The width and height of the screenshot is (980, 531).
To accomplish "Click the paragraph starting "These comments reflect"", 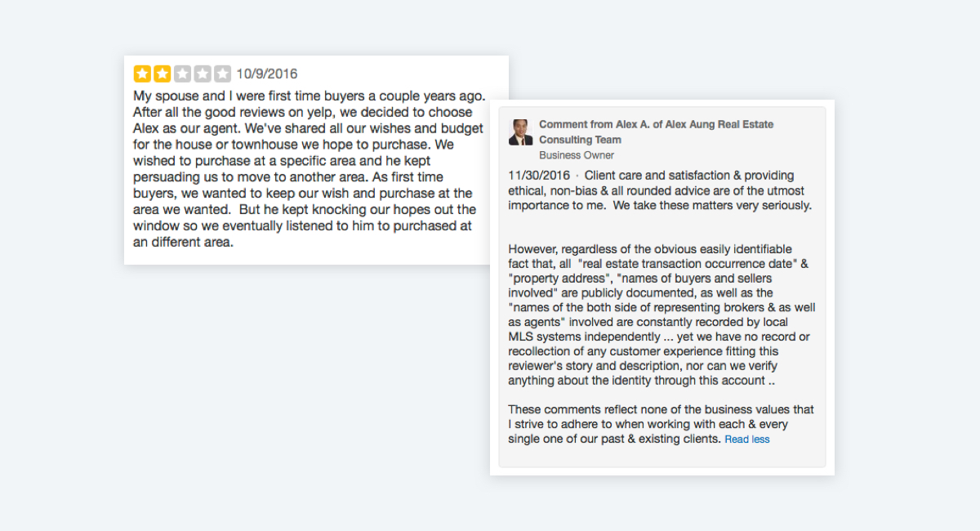I will pyautogui.click(x=661, y=424).
